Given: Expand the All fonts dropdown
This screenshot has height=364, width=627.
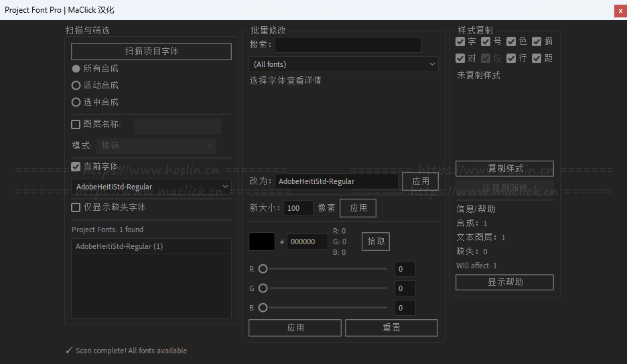Looking at the screenshot, I should (344, 64).
